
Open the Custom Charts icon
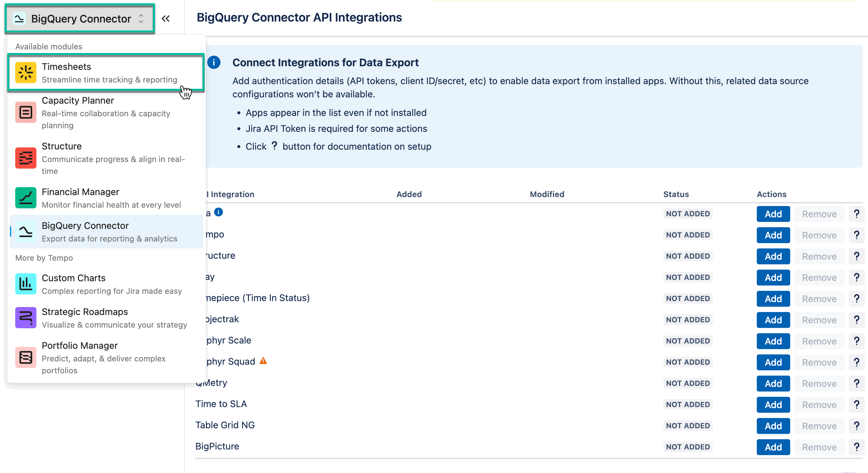point(25,284)
